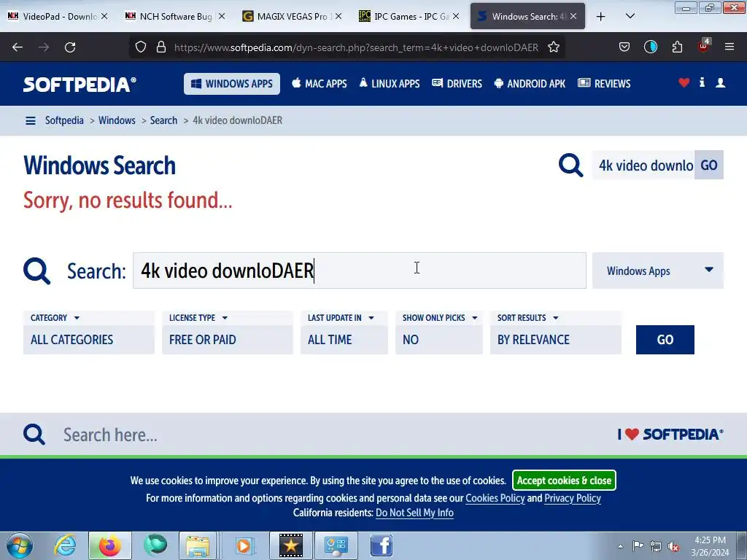Expand Category filter All Categories
Screen dimensions: 747x560
(88, 332)
